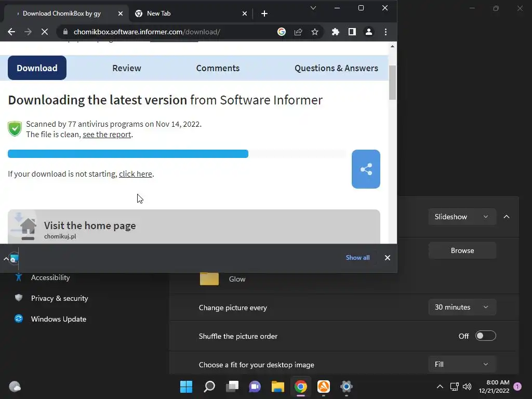
Task: Select the Glow folder in Settings
Action: click(222, 279)
